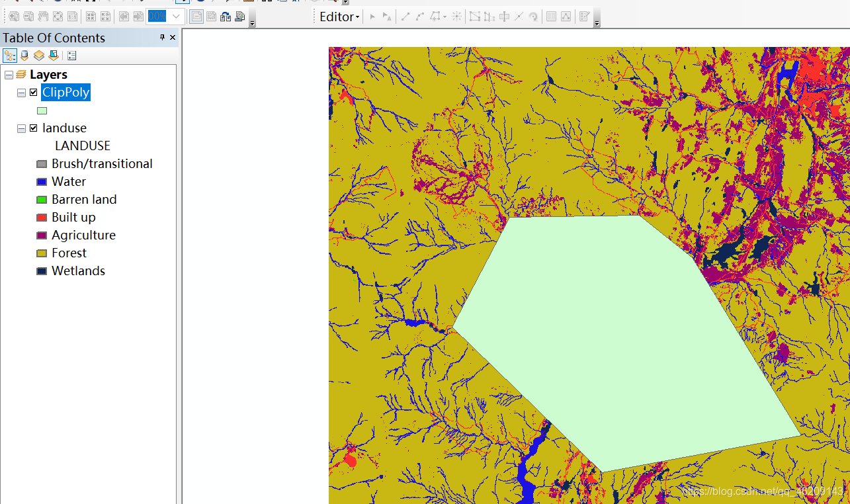Click the Zoom to 100% (1:1) icon

point(72,17)
